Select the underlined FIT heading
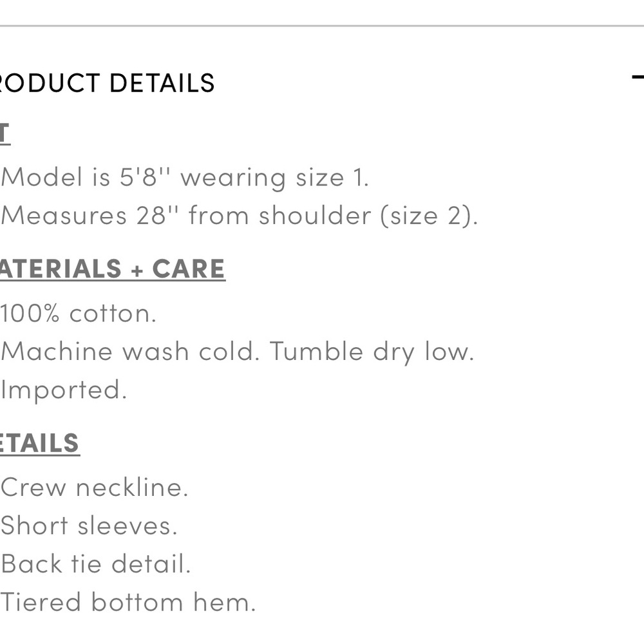The width and height of the screenshot is (644, 644). pyautogui.click(x=5, y=134)
